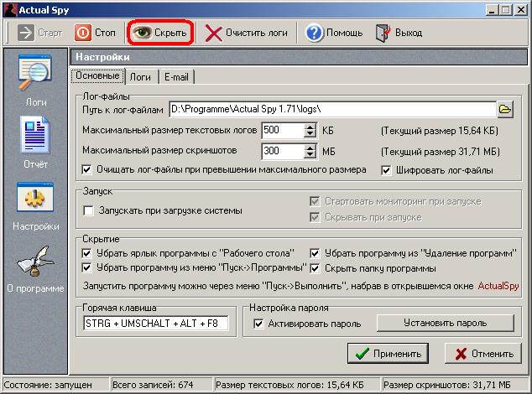Click status text Всего записей: 674
The image size is (532, 394).
point(153,385)
